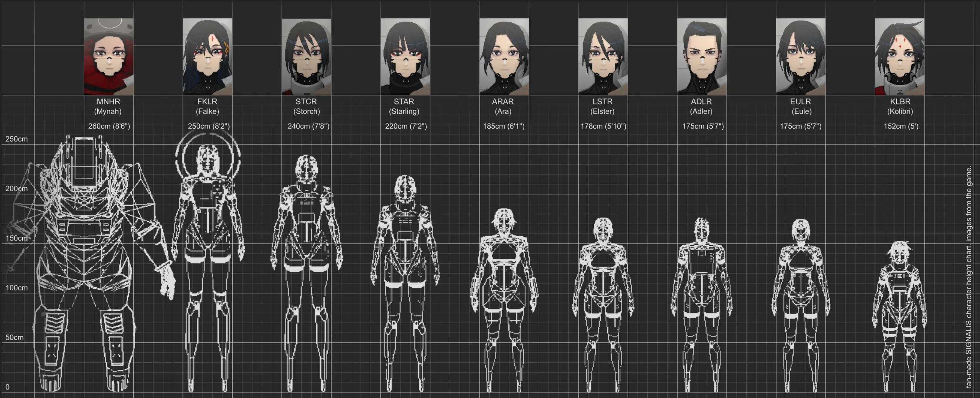Click the 100cm axis scale label
Viewport: 980px width, 398px height.
pyautogui.click(x=16, y=288)
